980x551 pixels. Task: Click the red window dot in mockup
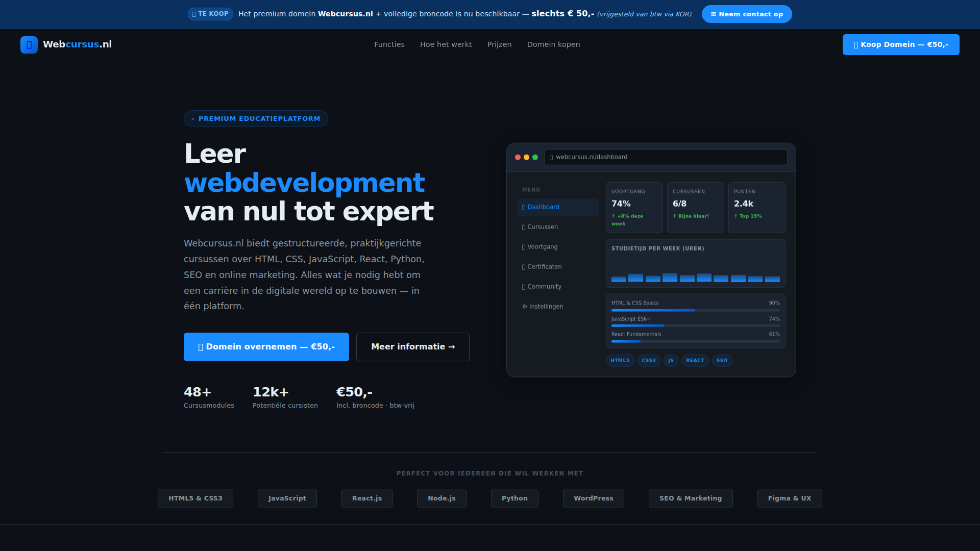coord(518,157)
